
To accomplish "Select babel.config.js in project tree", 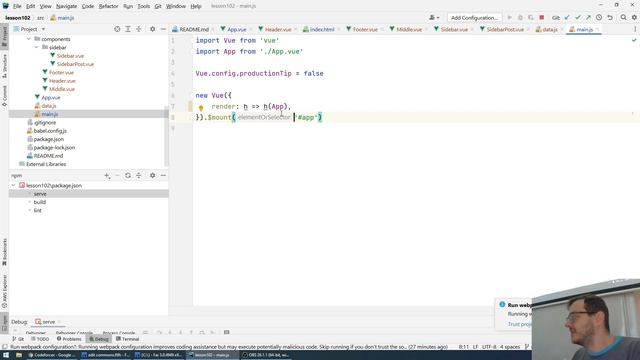I will [x=50, y=131].
